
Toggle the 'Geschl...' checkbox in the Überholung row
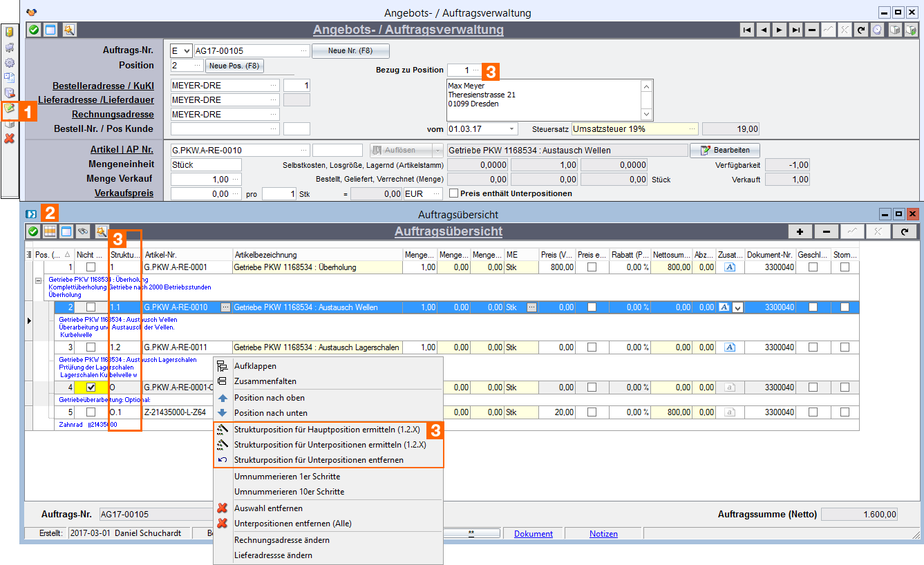813,267
